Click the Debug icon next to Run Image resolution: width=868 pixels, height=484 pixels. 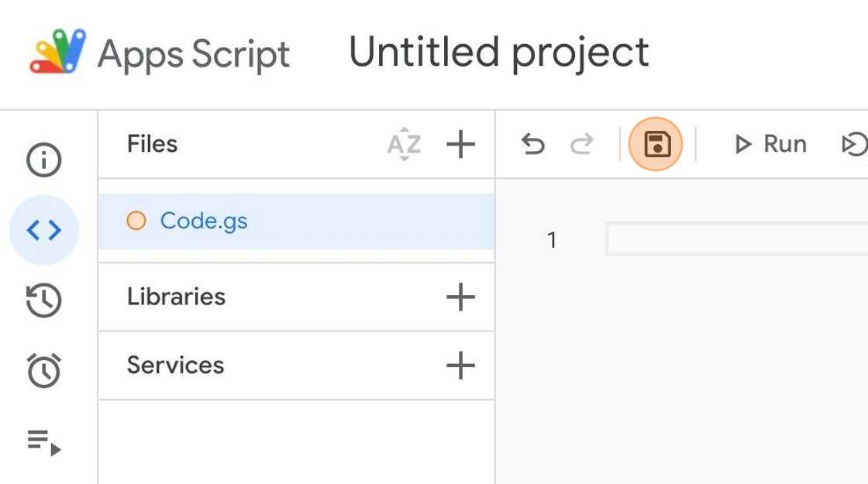[x=854, y=145]
